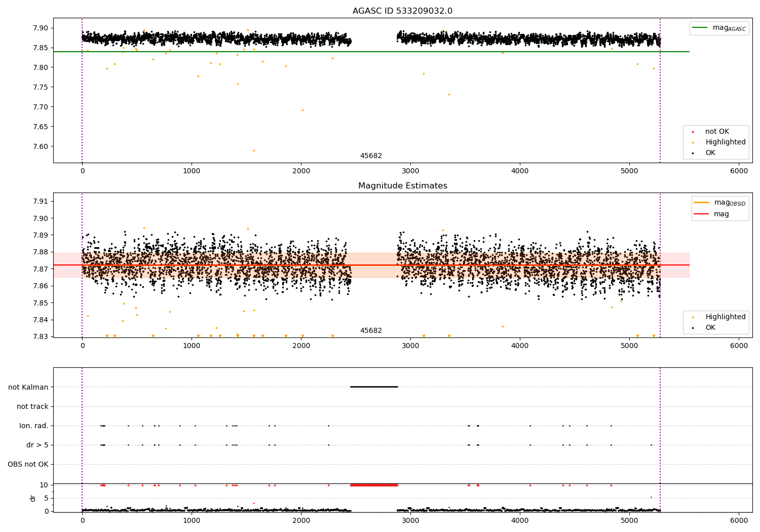Click the 7.91 y-tick in middle plot
The image size is (760, 532).
[41, 201]
